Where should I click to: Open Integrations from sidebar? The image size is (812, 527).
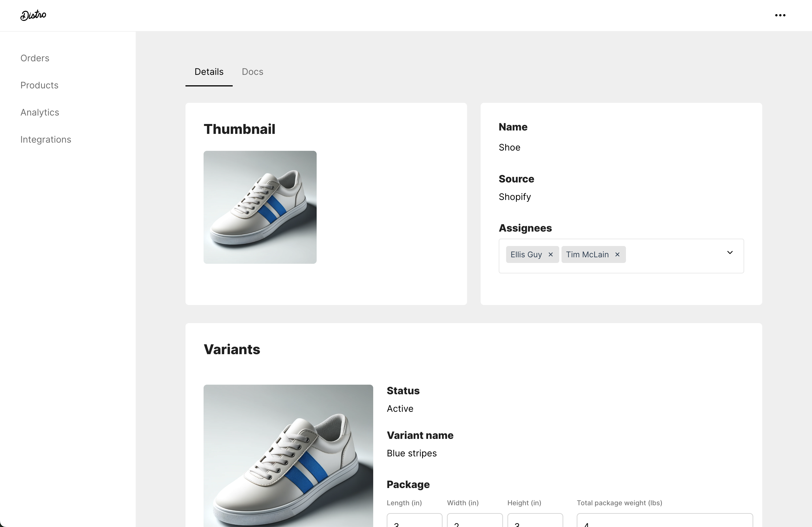click(46, 140)
